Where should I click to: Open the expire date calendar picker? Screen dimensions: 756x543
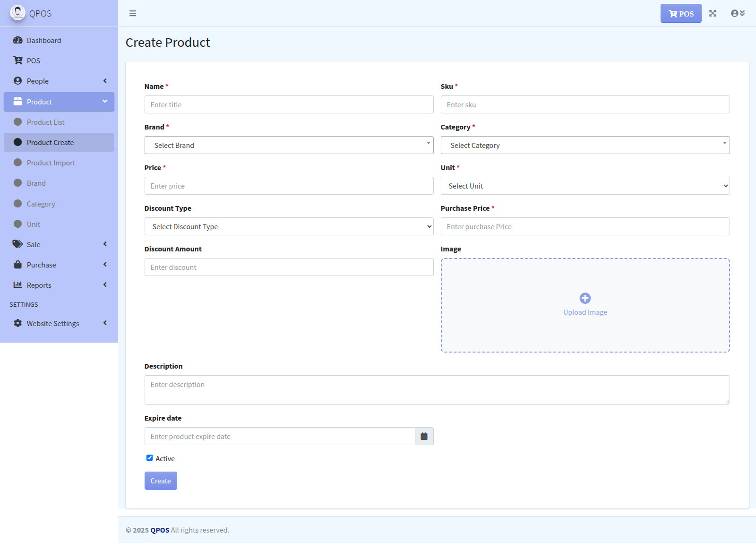point(424,436)
